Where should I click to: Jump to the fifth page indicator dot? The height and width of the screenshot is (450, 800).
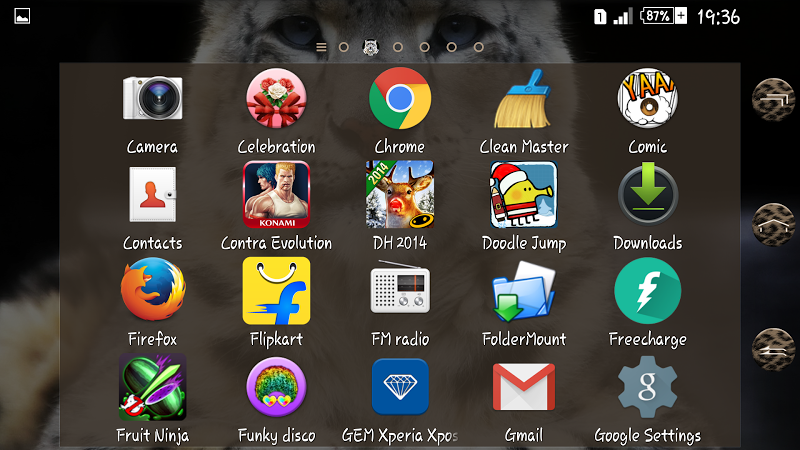coord(452,47)
